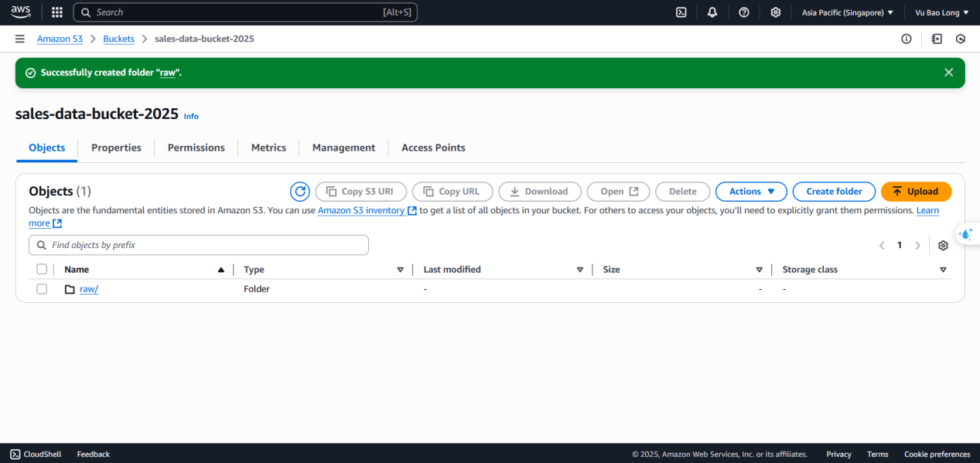Click the panel icon left of the hexagon icon

[937, 39]
